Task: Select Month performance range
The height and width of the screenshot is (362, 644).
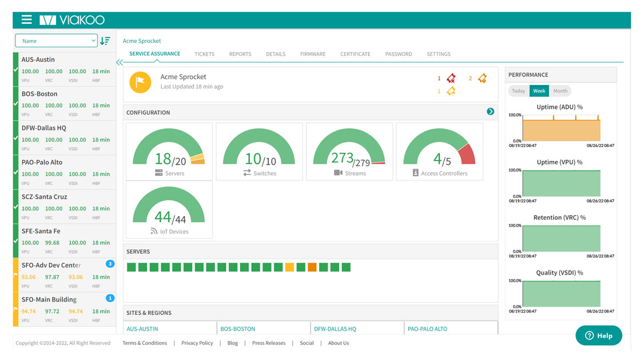Action: [x=560, y=91]
